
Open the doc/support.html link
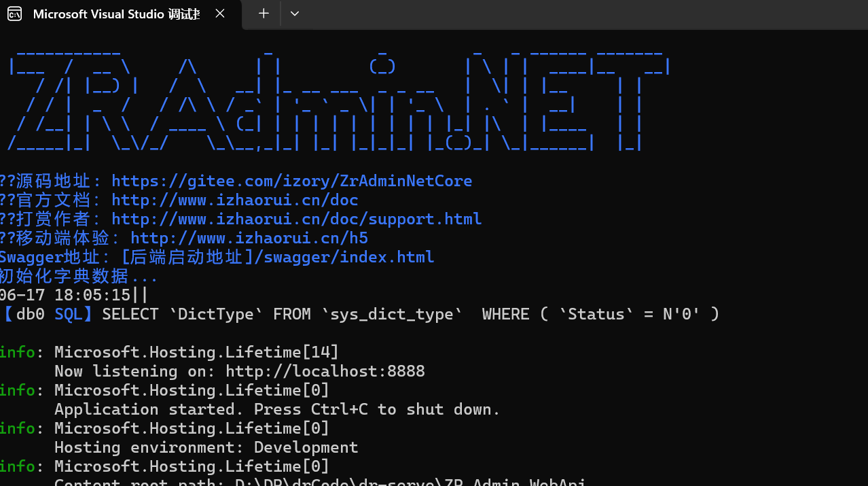pos(297,219)
